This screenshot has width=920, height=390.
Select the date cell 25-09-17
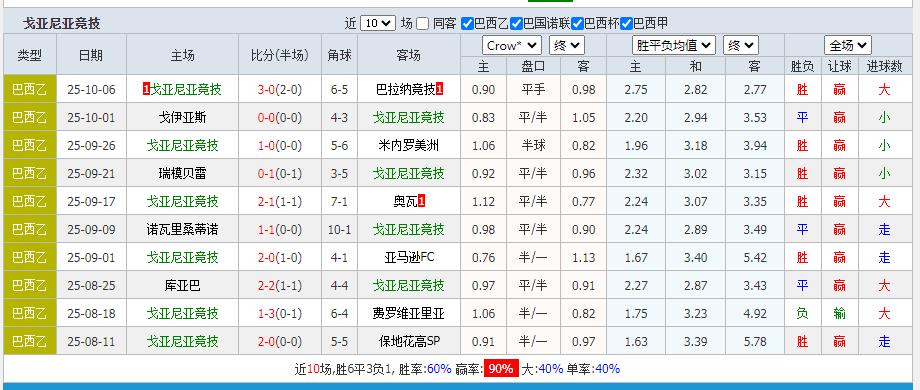pos(91,202)
